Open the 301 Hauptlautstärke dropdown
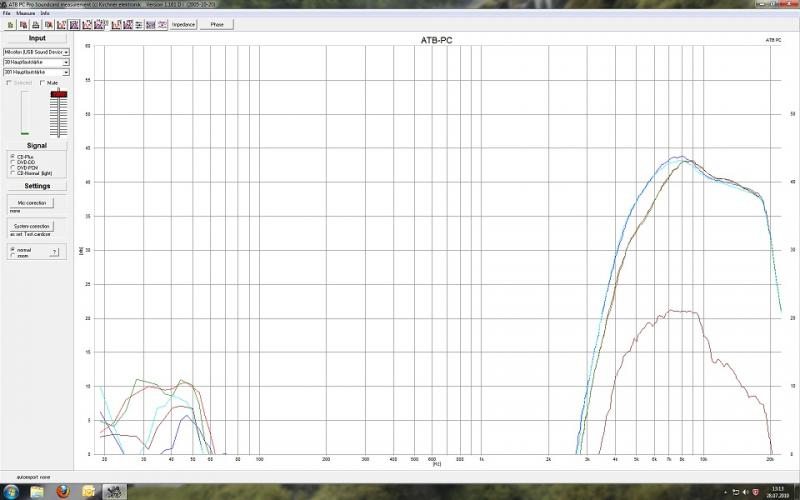 click(x=66, y=72)
